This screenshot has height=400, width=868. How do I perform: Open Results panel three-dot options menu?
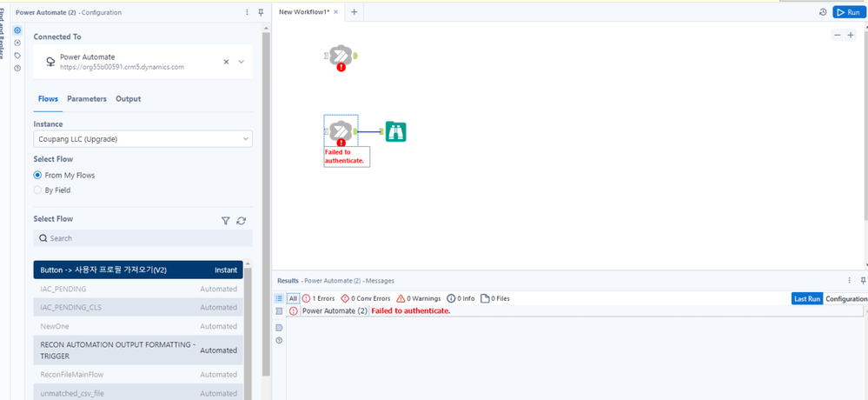pyautogui.click(x=849, y=280)
